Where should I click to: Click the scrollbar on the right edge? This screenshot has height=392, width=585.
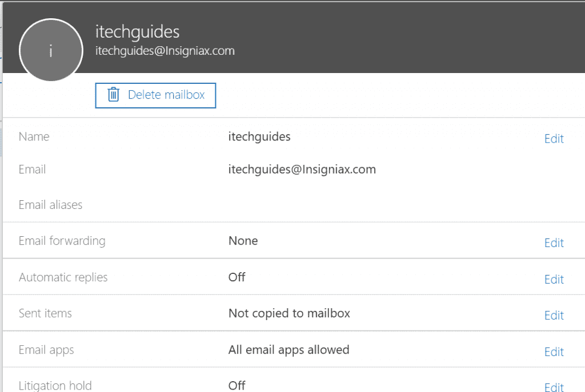coord(582,171)
